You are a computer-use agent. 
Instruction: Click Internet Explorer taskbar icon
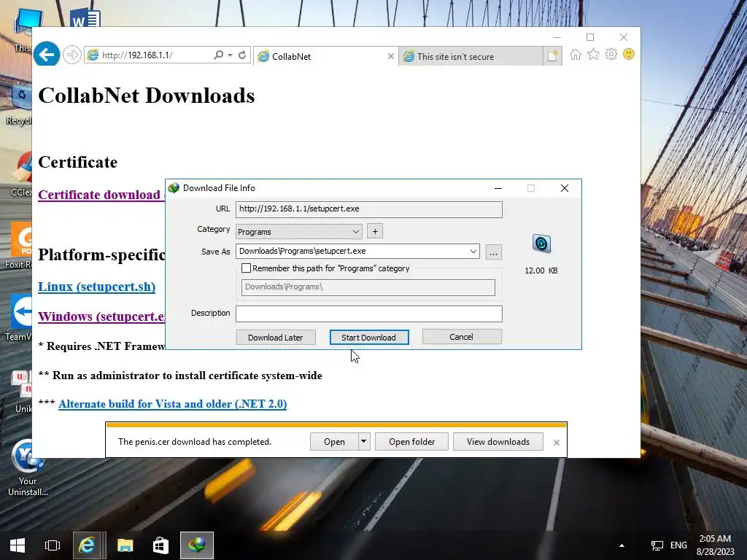pos(87,545)
